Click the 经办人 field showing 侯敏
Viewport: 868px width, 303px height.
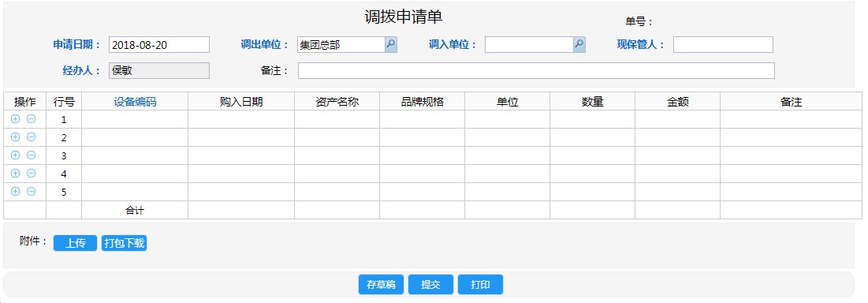click(159, 70)
